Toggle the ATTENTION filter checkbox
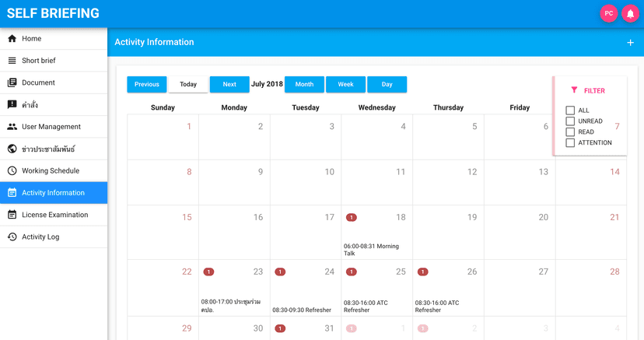Viewport: 644px width, 340px height. pyautogui.click(x=570, y=142)
